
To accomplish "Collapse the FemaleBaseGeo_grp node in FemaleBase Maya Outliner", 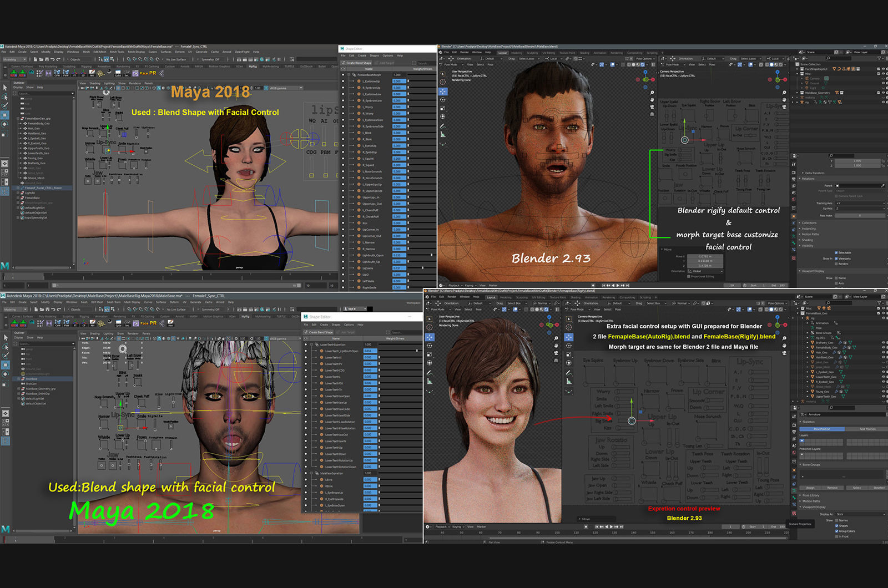I will click(18, 119).
